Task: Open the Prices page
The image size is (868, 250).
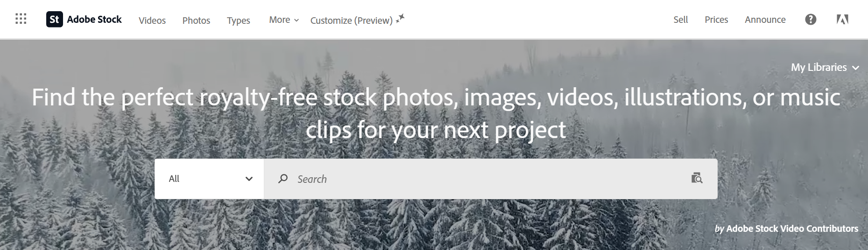Action: (x=716, y=20)
